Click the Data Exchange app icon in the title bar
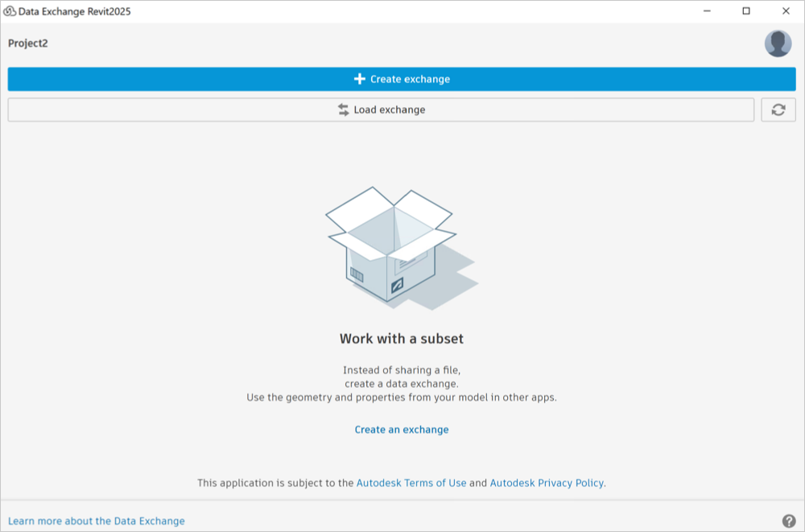The height and width of the screenshot is (532, 805). [9, 11]
